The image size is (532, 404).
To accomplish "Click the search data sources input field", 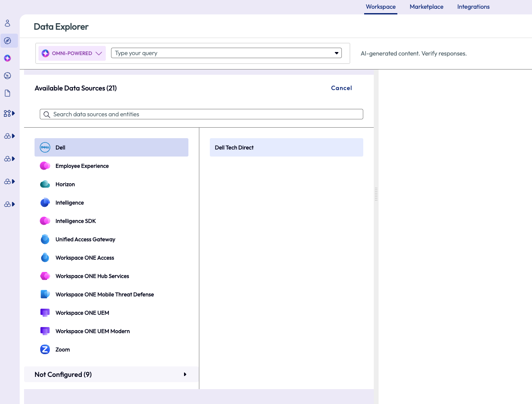I will click(201, 114).
